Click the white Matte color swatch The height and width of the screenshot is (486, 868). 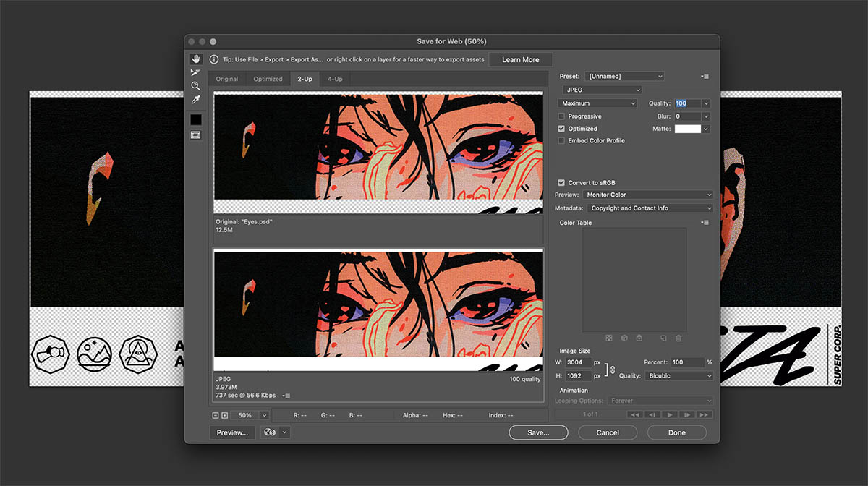(687, 129)
